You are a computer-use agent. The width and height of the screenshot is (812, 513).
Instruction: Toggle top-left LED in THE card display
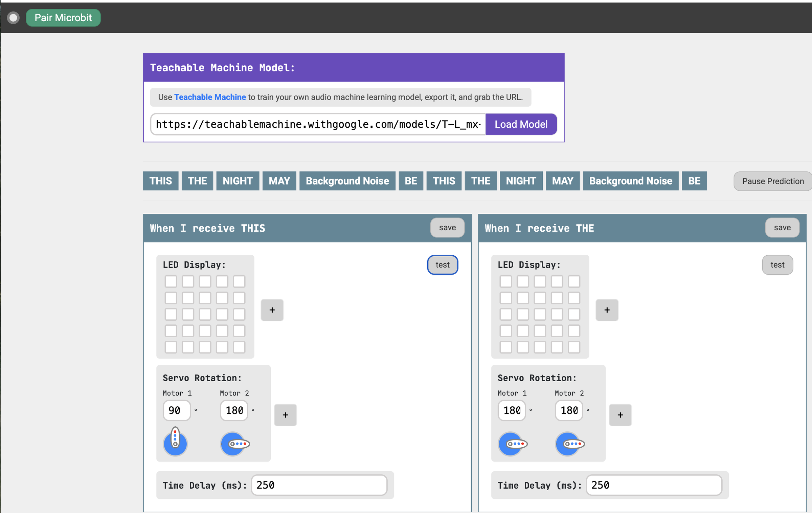point(506,281)
